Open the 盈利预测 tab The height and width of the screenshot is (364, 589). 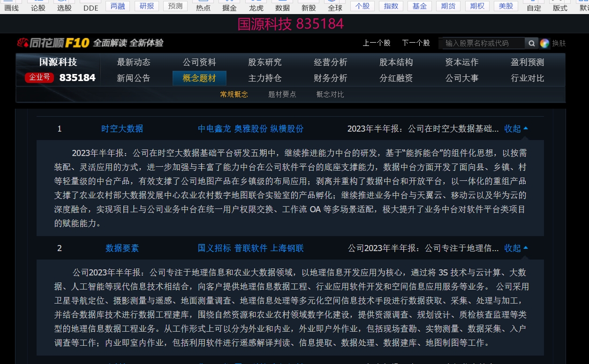528,62
